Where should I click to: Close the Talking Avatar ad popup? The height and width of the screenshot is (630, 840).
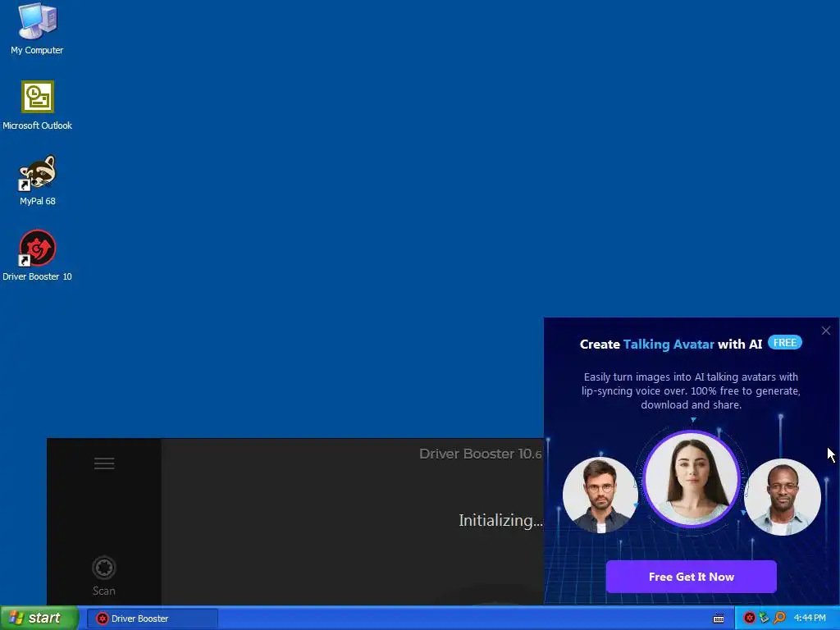pyautogui.click(x=826, y=331)
